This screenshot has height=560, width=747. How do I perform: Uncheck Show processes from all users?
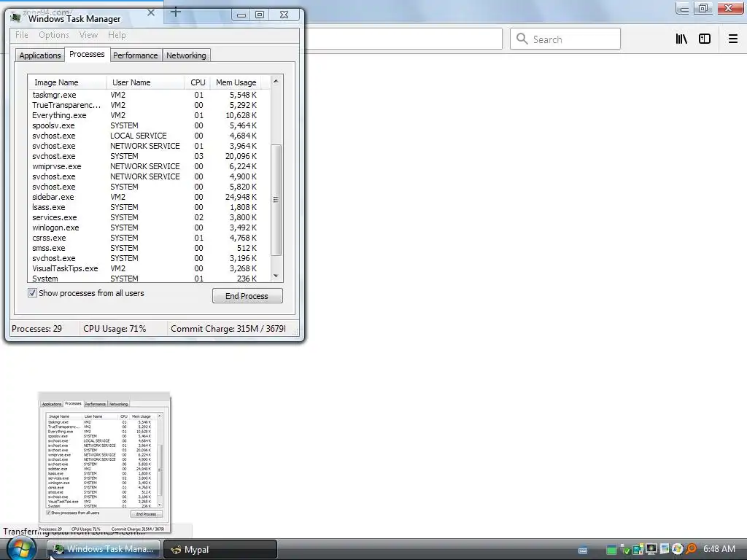point(32,293)
